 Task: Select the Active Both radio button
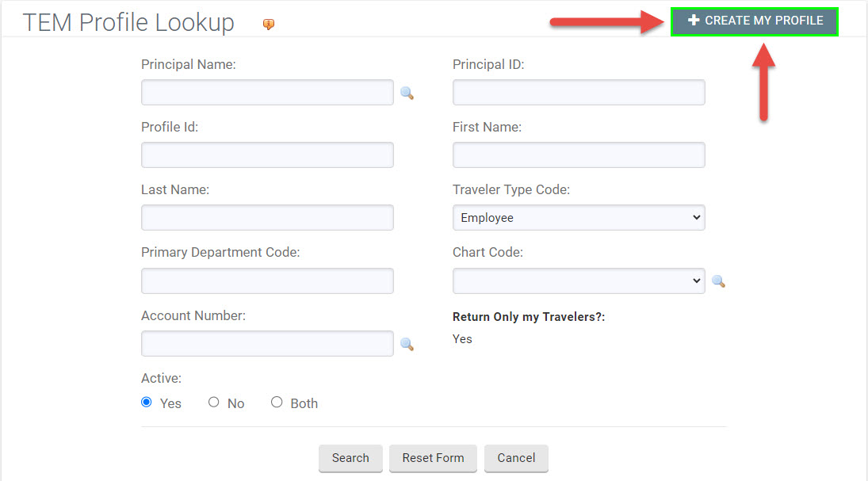276,402
